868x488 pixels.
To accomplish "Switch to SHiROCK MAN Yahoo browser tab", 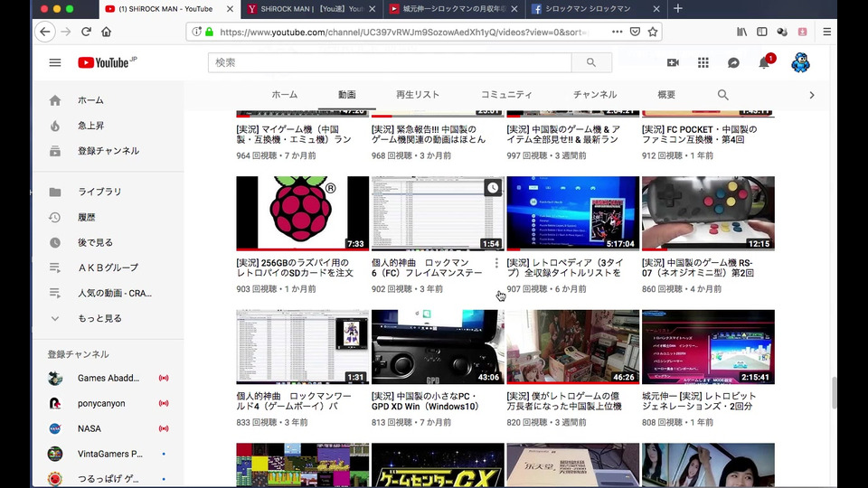I will point(312,9).
